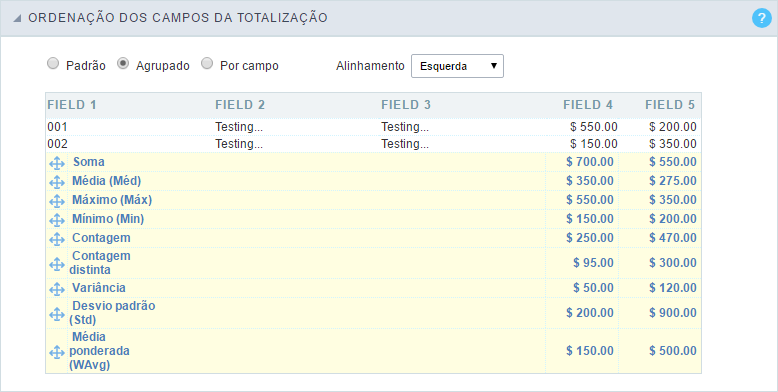Collapse the Ordenação dos Campos section triangle
Viewport: 778px width, 392px height.
click(17, 18)
